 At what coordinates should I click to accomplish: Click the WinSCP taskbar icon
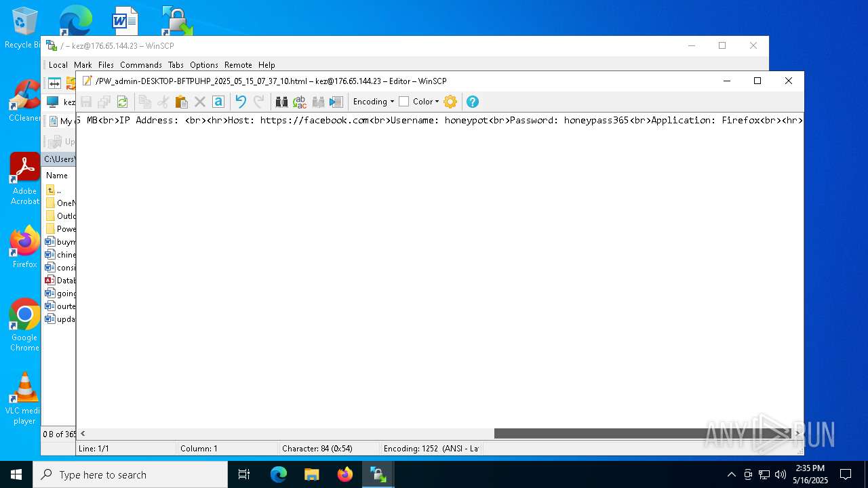coord(378,474)
